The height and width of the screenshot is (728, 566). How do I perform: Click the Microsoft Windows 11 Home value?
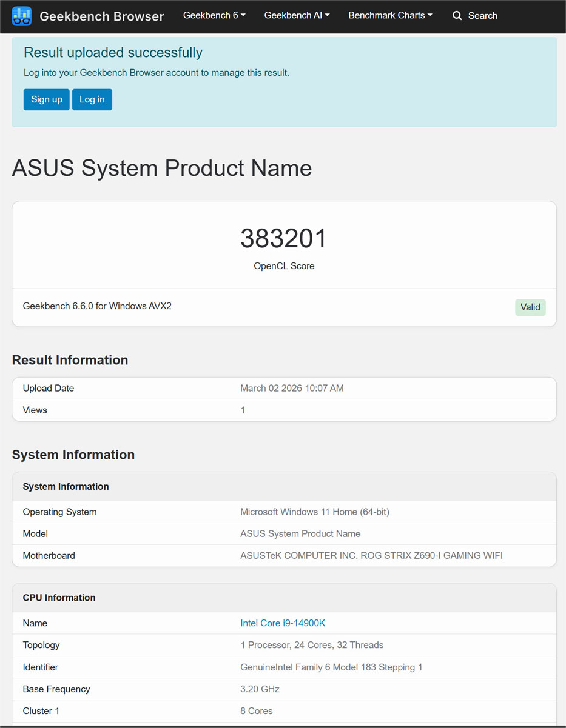[314, 512]
